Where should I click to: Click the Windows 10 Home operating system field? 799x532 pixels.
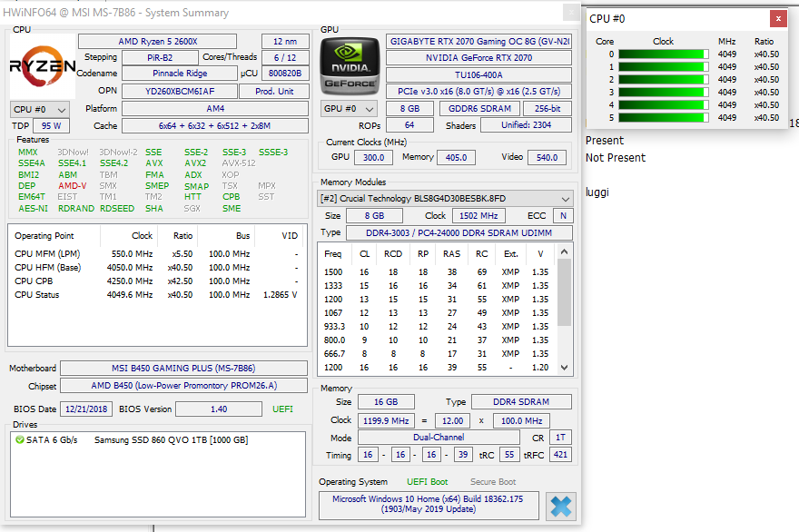tap(428, 504)
